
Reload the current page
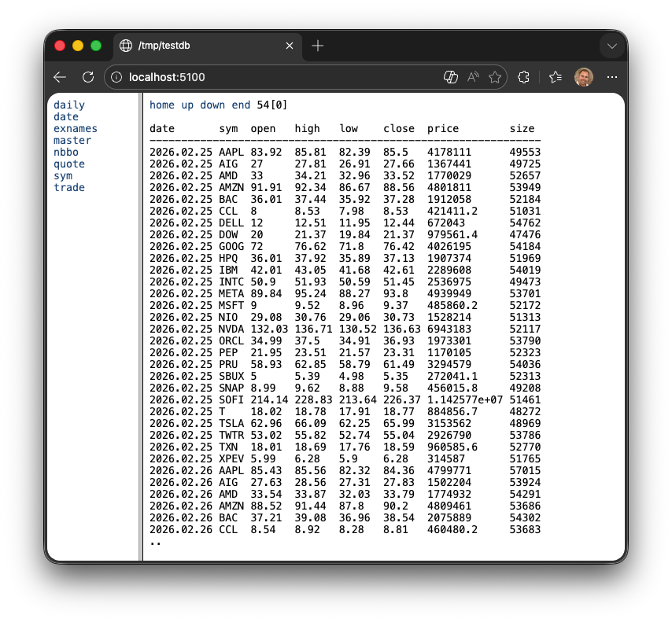coord(88,76)
